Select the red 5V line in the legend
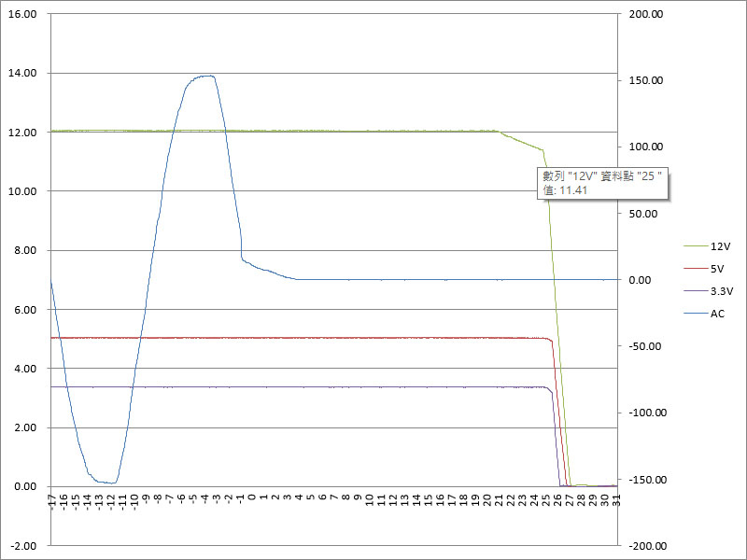Viewport: 747px width, 560px height. pos(696,269)
